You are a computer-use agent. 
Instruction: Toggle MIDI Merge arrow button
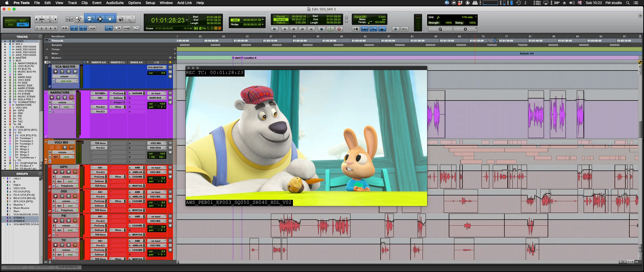[x=373, y=29]
